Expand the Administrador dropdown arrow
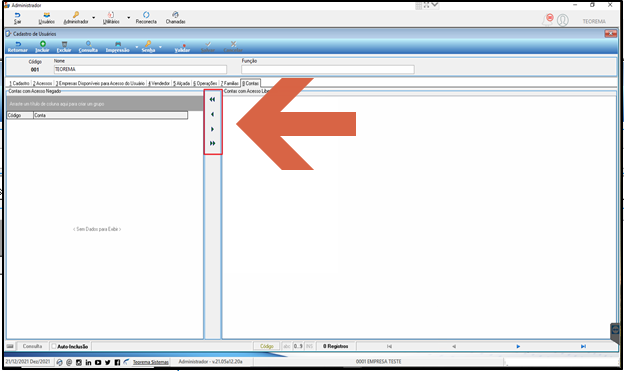Image resolution: width=624 pixels, height=371 pixels. pyautogui.click(x=94, y=18)
